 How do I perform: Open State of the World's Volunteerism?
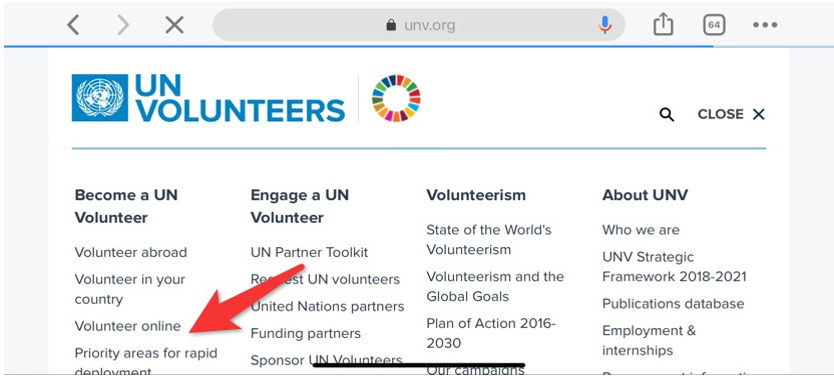click(x=489, y=239)
